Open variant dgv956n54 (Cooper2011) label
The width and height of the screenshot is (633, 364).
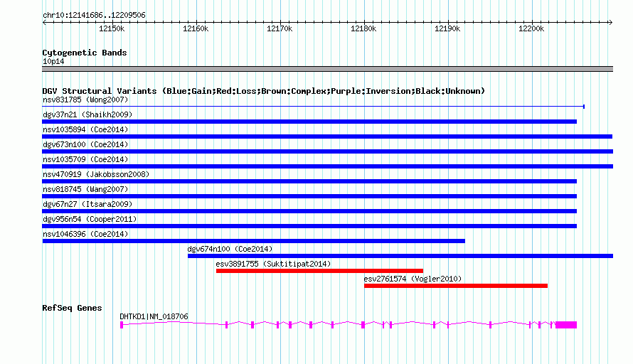[90, 219]
